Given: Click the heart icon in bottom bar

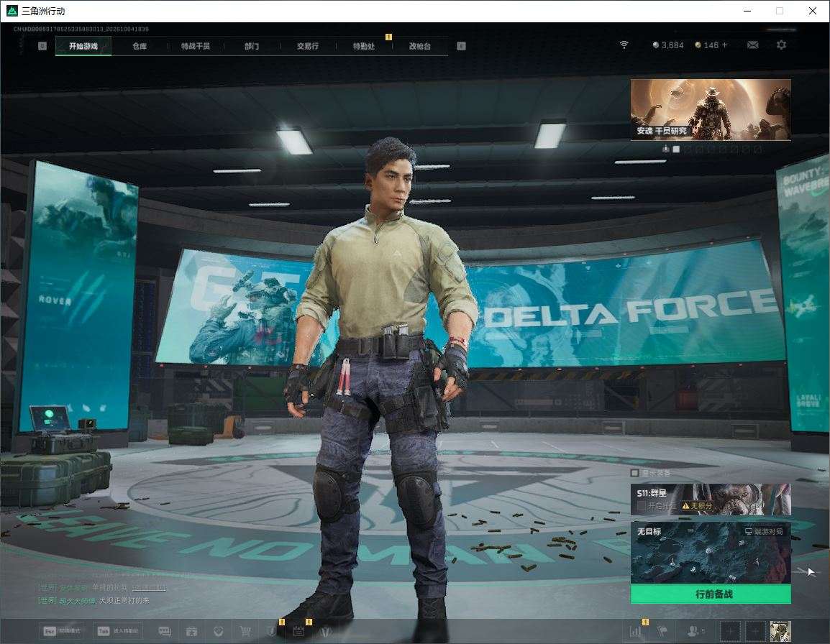Looking at the screenshot, I should [x=218, y=631].
